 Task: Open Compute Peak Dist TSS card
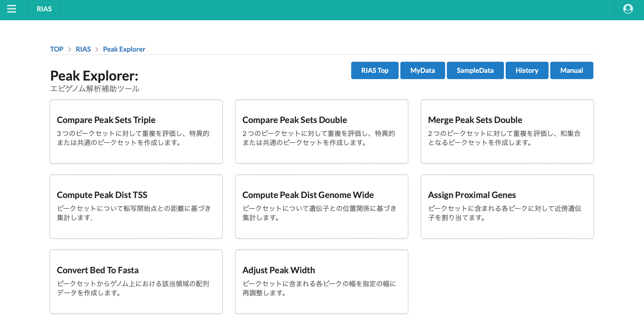click(136, 206)
